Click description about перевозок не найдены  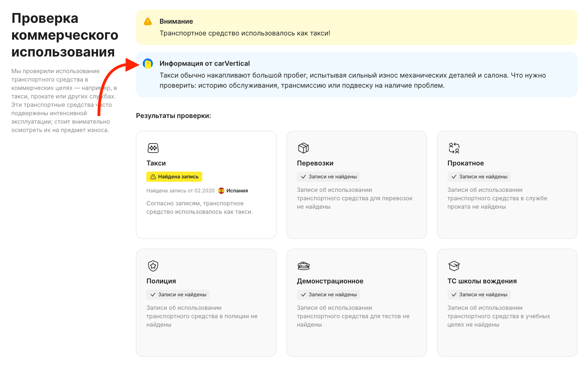pos(355,198)
